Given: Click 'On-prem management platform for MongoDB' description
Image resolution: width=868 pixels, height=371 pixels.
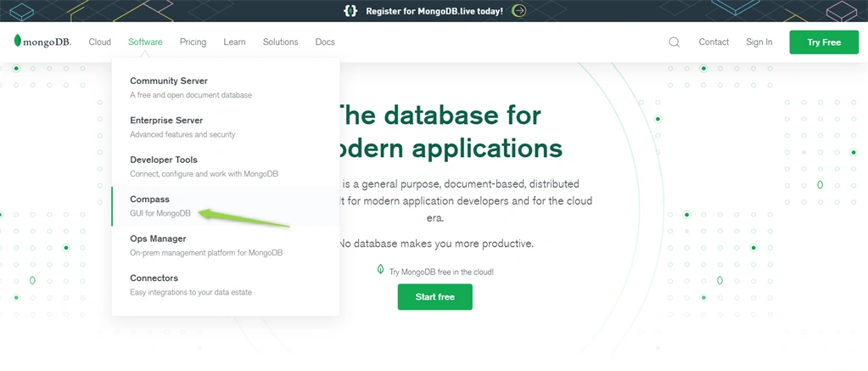Looking at the screenshot, I should [x=206, y=252].
